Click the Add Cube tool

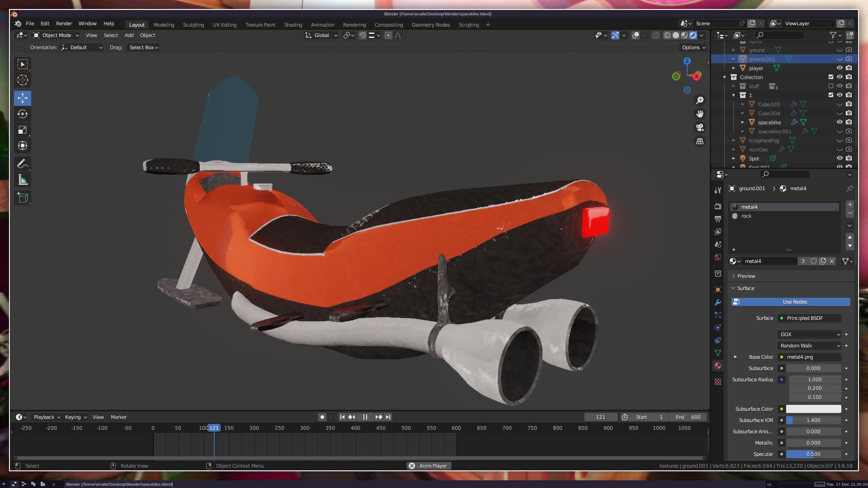pos(23,197)
